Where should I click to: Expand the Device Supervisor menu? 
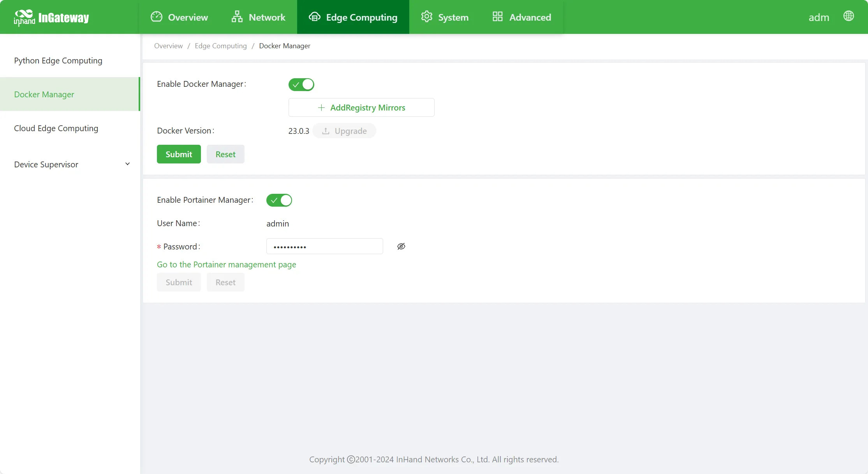(70, 164)
